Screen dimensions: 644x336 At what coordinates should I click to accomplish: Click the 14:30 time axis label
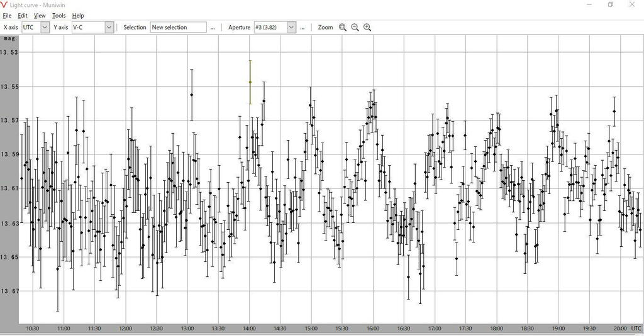(x=280, y=328)
